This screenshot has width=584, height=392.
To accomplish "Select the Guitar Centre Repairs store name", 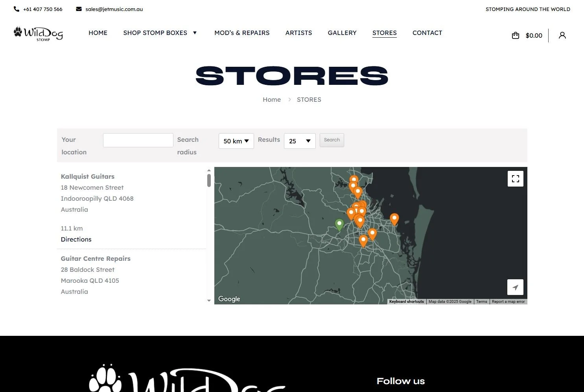I will pos(96,258).
